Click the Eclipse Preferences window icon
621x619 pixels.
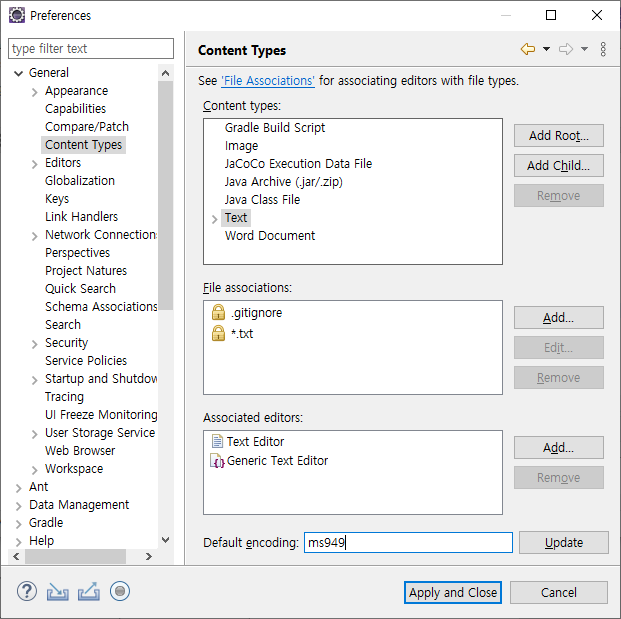(x=17, y=15)
